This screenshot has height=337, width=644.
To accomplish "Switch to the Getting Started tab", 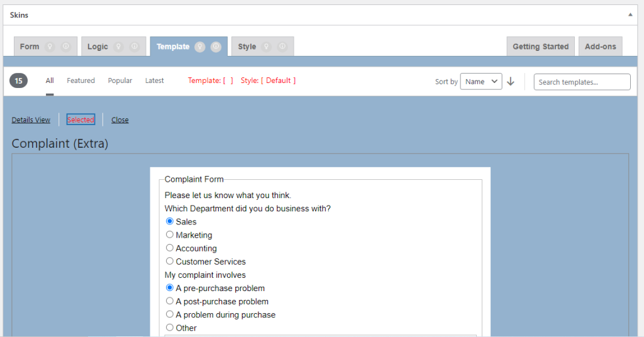I will pyautogui.click(x=540, y=47).
